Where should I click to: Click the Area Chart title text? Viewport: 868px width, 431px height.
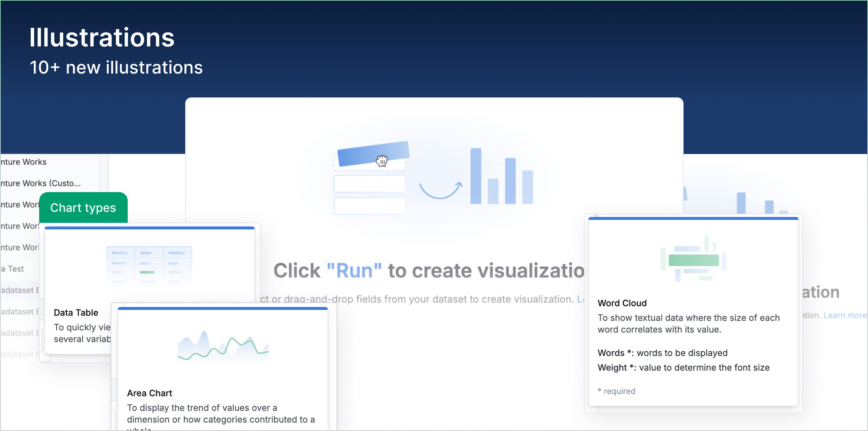(149, 393)
